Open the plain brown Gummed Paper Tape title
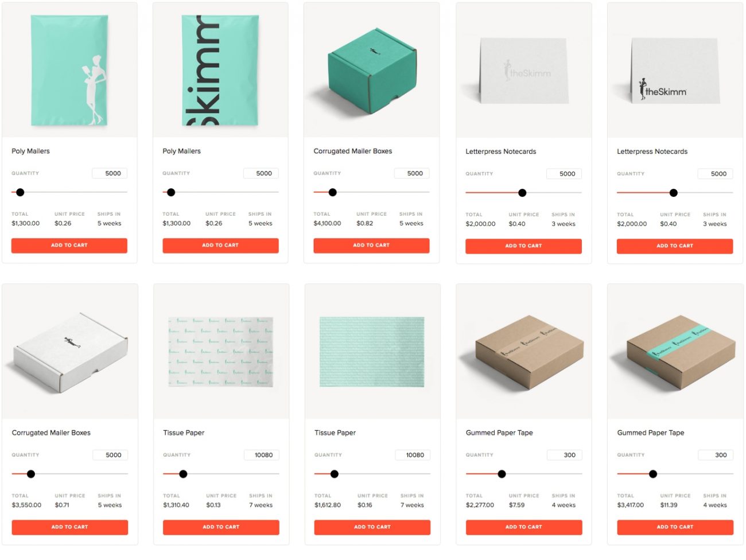 [499, 433]
